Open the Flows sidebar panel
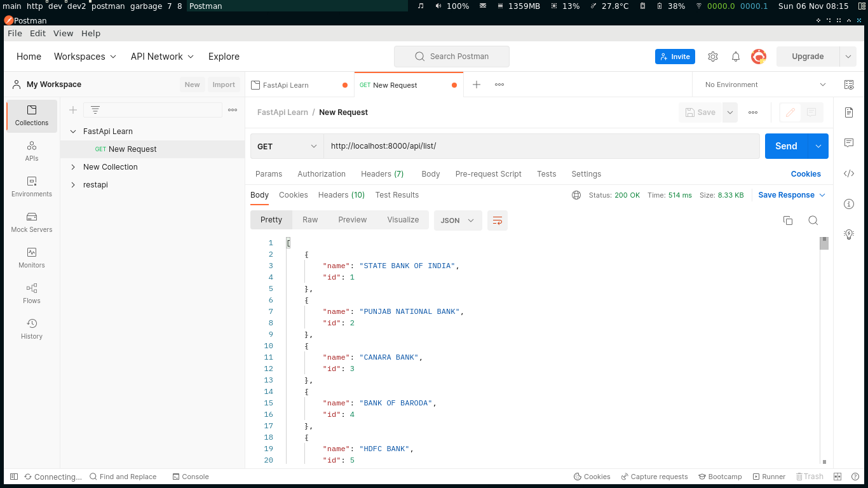Viewport: 868px width, 488px height. 32,294
